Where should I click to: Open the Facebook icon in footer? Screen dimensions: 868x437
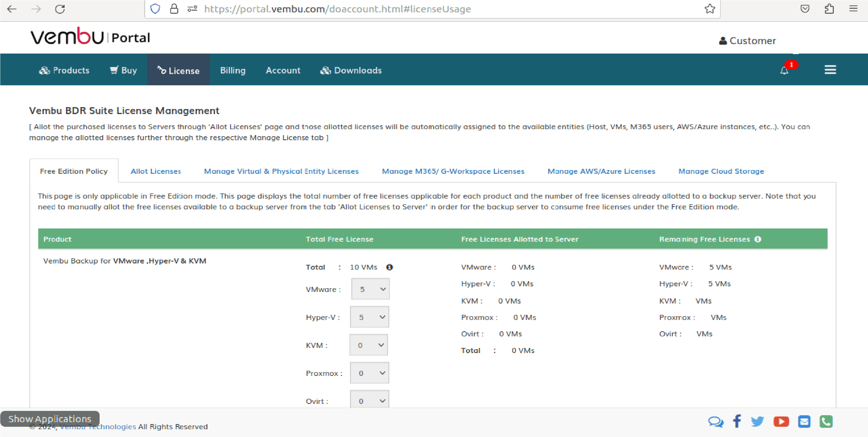point(737,421)
